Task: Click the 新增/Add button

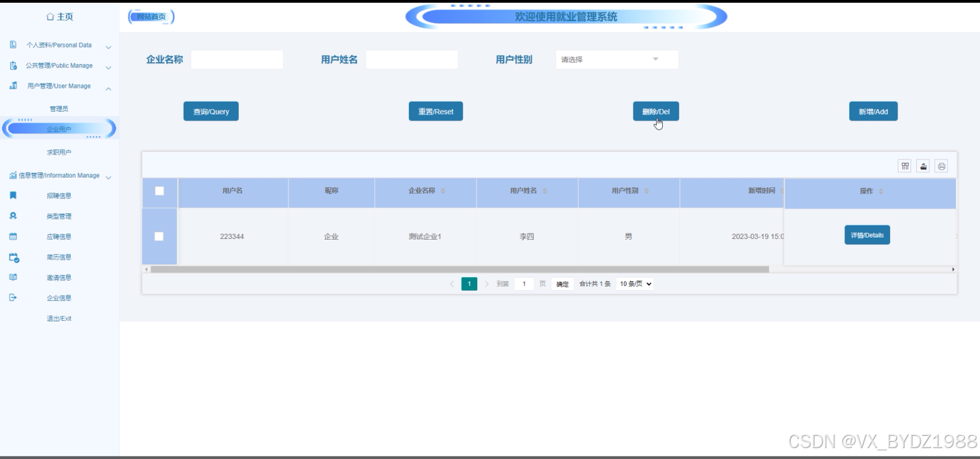Action: [873, 111]
